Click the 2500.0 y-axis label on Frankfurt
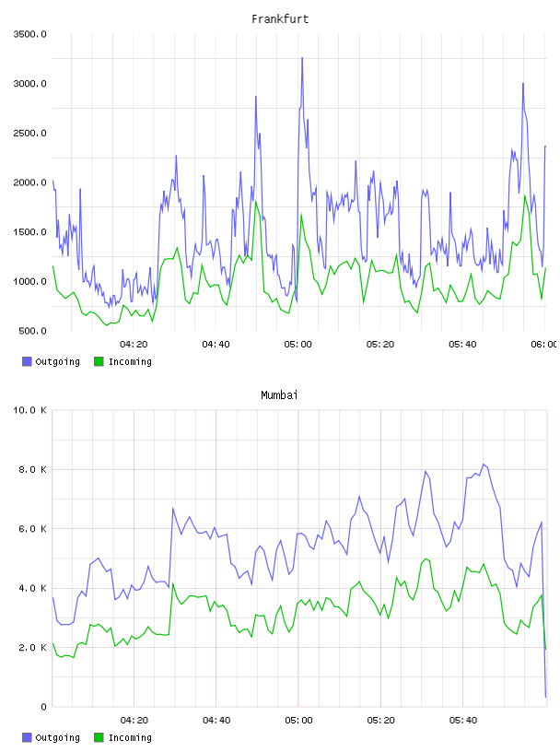Image resolution: width=560 pixels, height=752 pixels. pos(29,133)
